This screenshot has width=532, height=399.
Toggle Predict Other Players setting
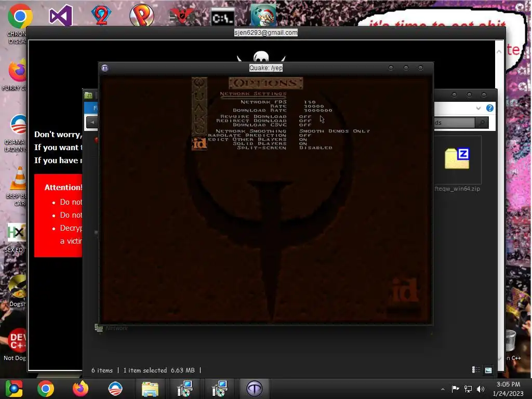tap(258, 139)
